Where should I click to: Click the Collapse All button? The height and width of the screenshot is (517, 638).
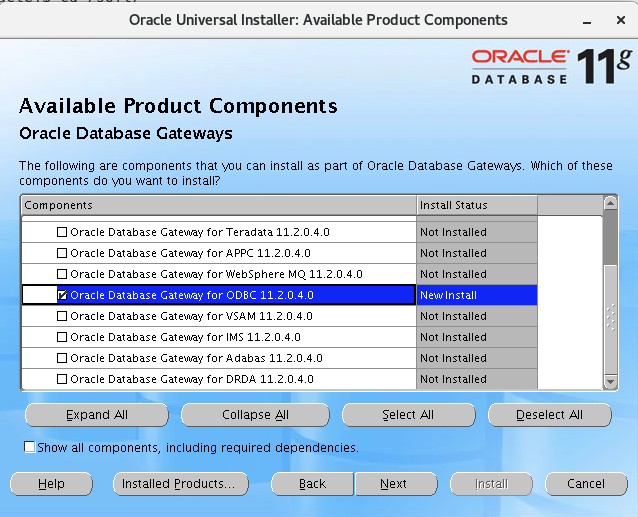[255, 415]
